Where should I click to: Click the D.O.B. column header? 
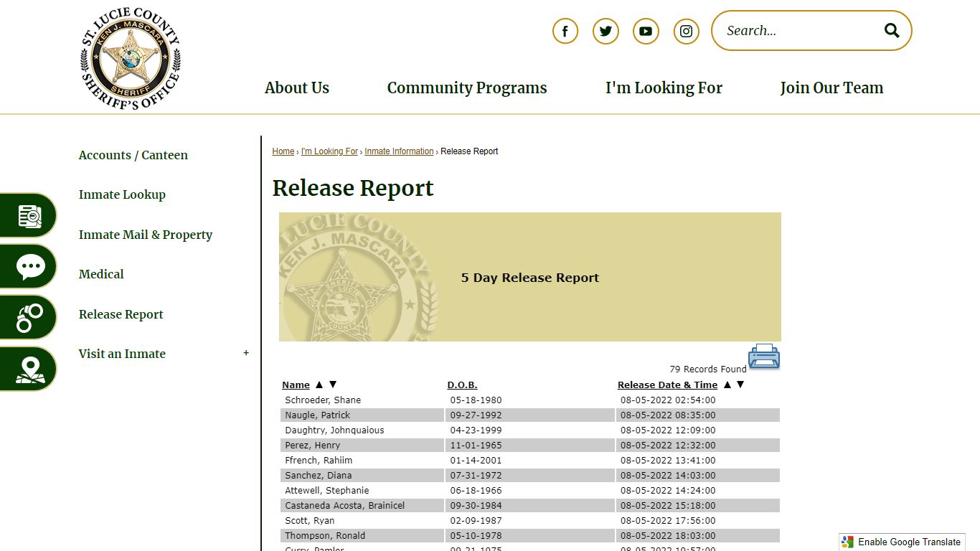462,385
